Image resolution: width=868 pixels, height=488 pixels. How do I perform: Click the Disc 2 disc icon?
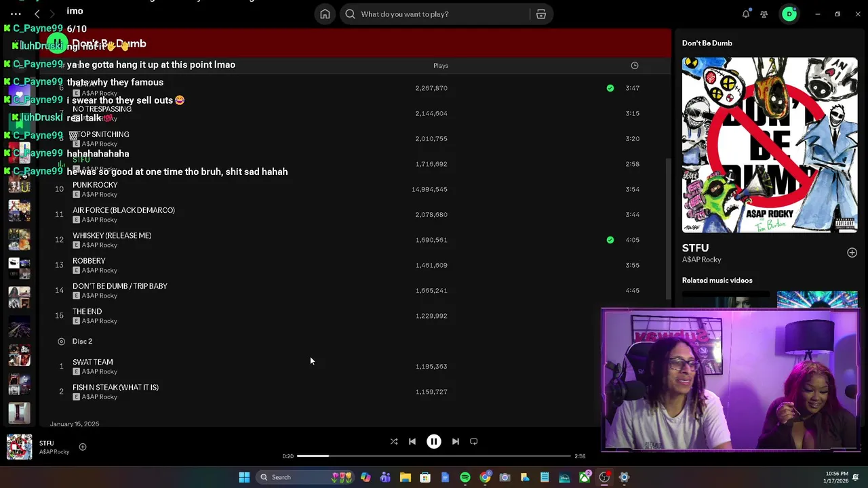point(61,342)
